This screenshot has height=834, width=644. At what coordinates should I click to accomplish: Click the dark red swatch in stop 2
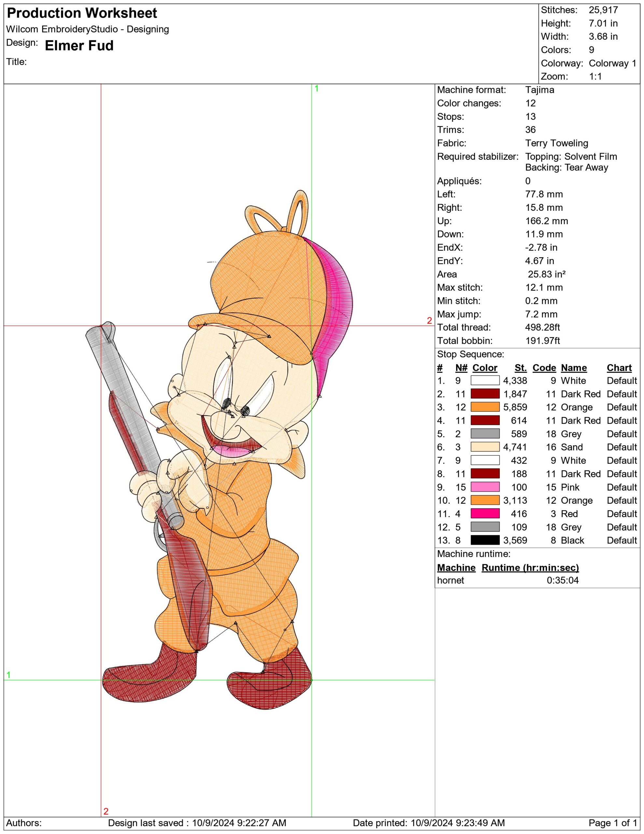[x=485, y=394]
